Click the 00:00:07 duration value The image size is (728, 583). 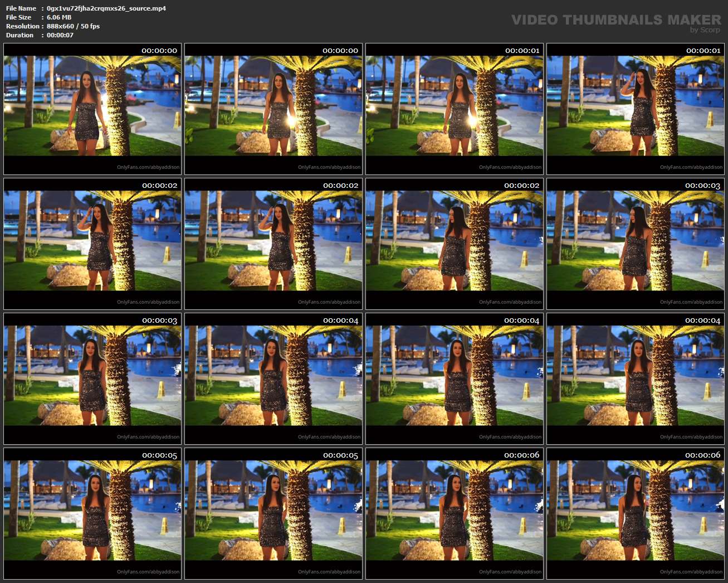[x=60, y=35]
